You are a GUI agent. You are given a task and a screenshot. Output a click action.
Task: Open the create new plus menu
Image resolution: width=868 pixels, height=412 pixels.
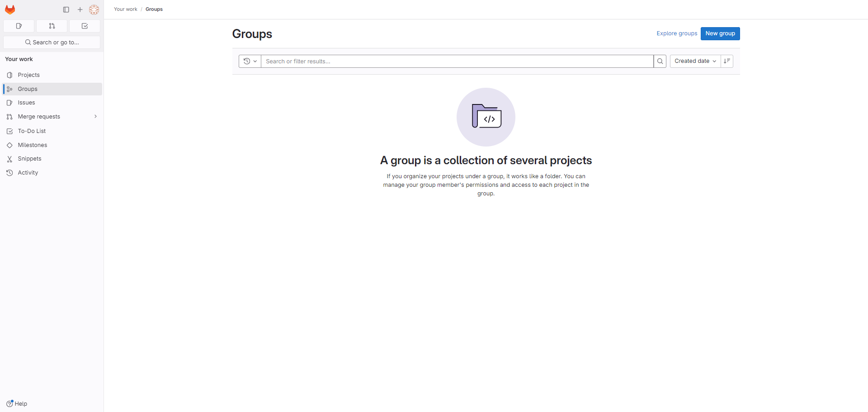click(80, 9)
